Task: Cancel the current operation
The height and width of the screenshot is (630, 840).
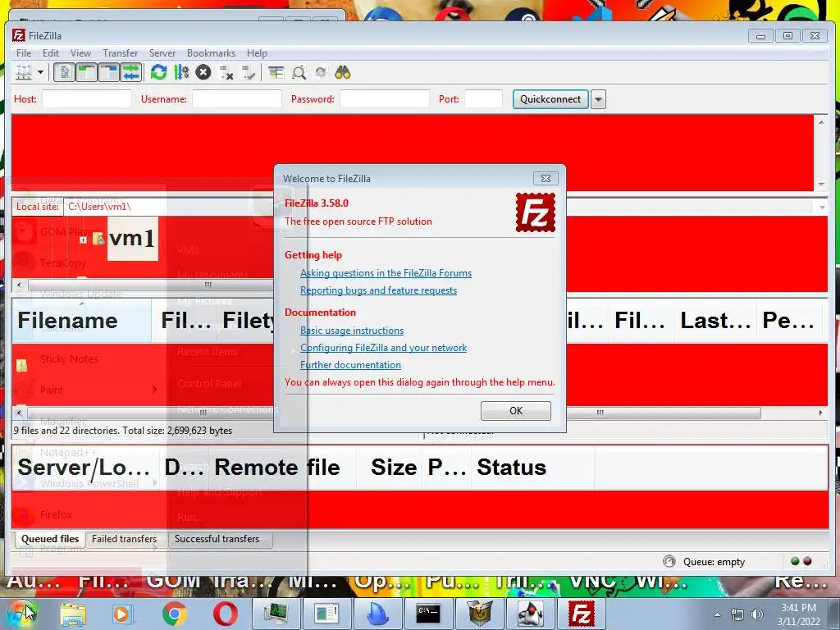Action: tap(203, 72)
